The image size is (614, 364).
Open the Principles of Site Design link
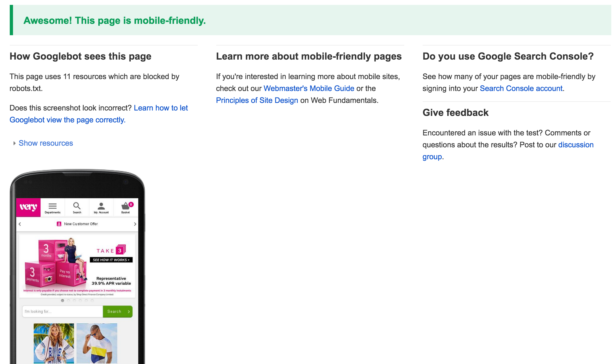coord(257,100)
